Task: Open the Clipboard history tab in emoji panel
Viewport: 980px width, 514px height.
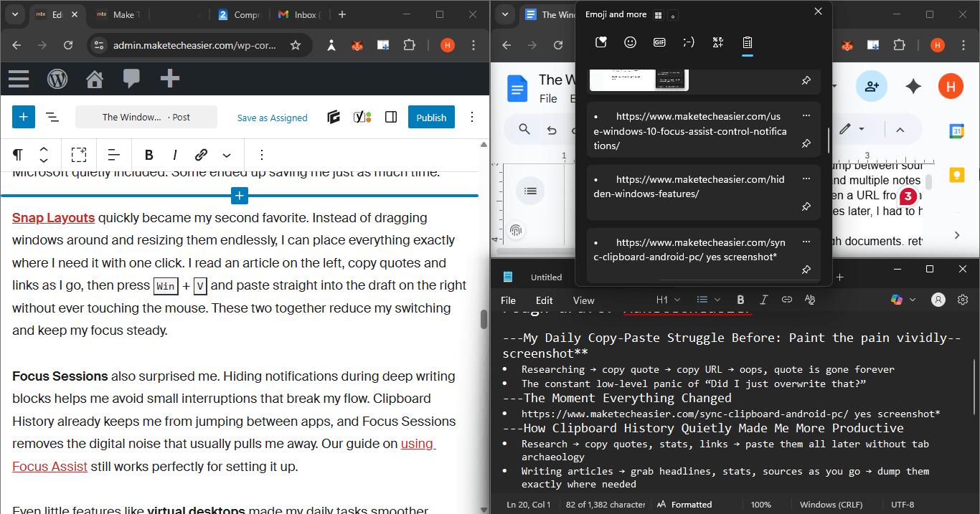Action: coord(747,42)
